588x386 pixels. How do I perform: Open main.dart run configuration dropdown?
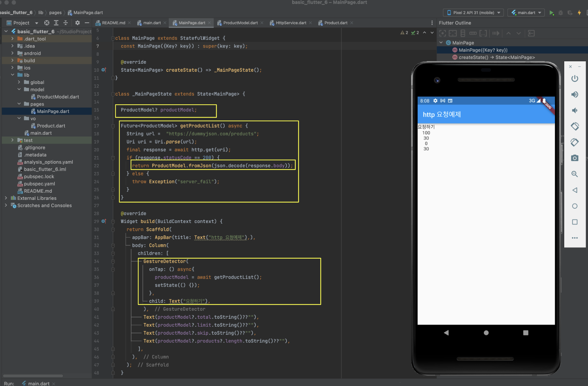pos(526,13)
